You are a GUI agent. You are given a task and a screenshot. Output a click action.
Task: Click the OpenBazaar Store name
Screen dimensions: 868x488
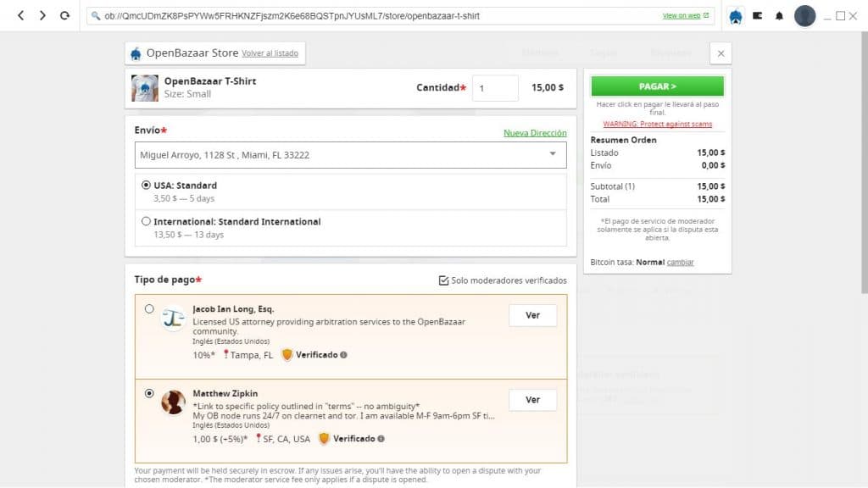coord(192,53)
